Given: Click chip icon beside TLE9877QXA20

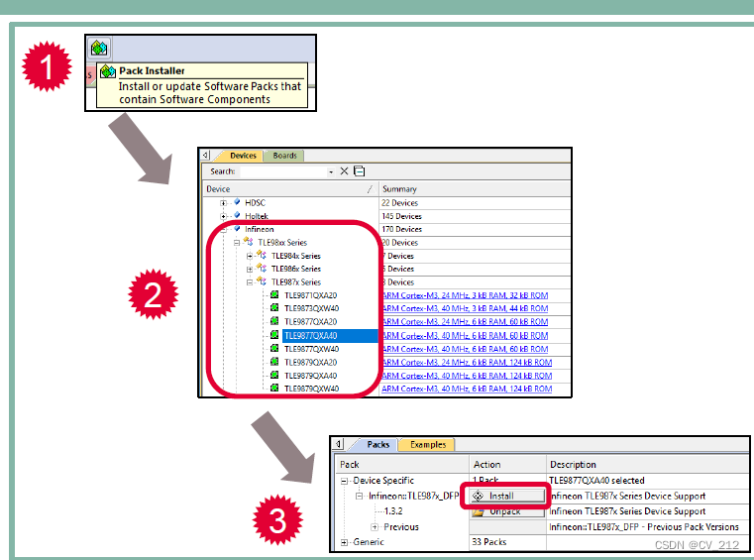Looking at the screenshot, I should (x=274, y=321).
